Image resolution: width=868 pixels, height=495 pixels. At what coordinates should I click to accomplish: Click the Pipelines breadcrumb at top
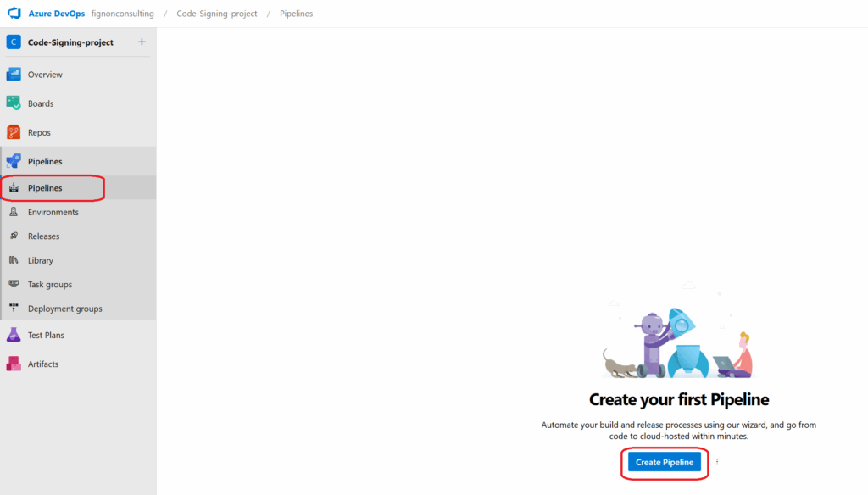296,14
